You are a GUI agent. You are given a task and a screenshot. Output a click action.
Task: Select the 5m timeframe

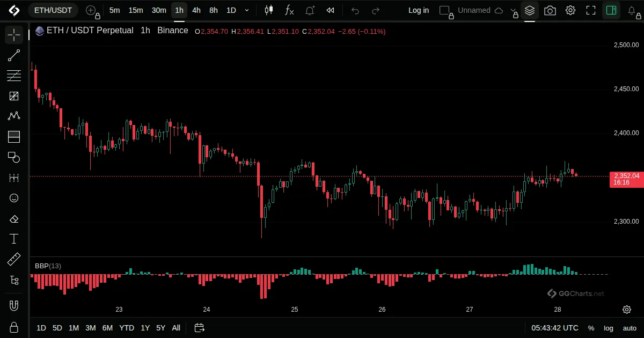tap(114, 10)
